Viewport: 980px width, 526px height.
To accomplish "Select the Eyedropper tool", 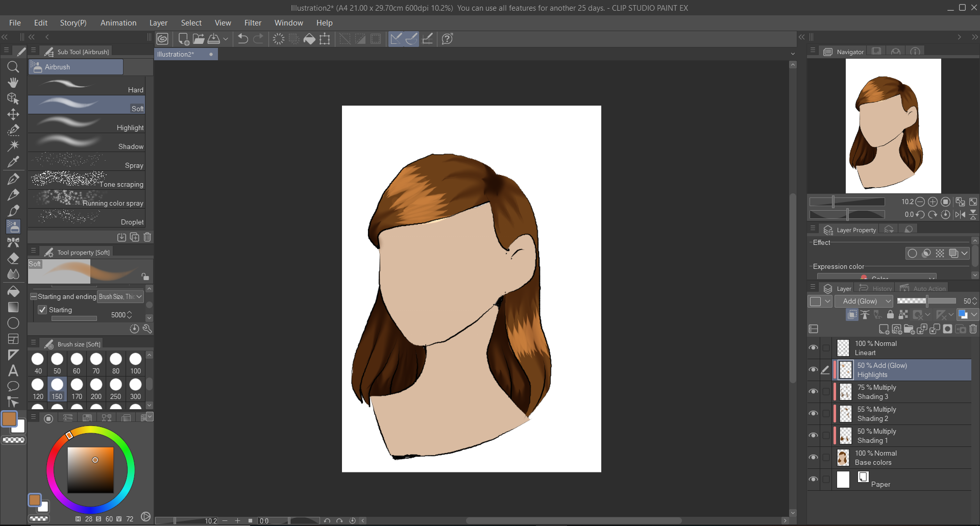I will click(13, 162).
